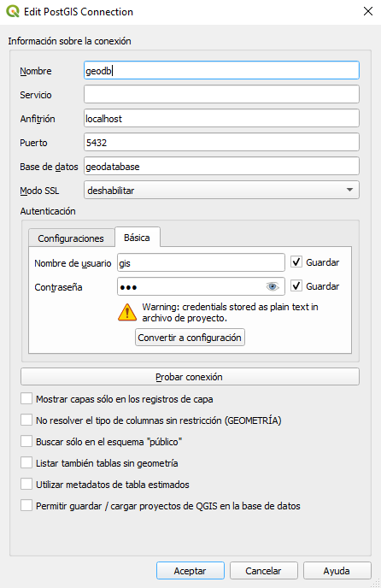Uncheck Guardar for Nombre de usuario

coord(296,262)
